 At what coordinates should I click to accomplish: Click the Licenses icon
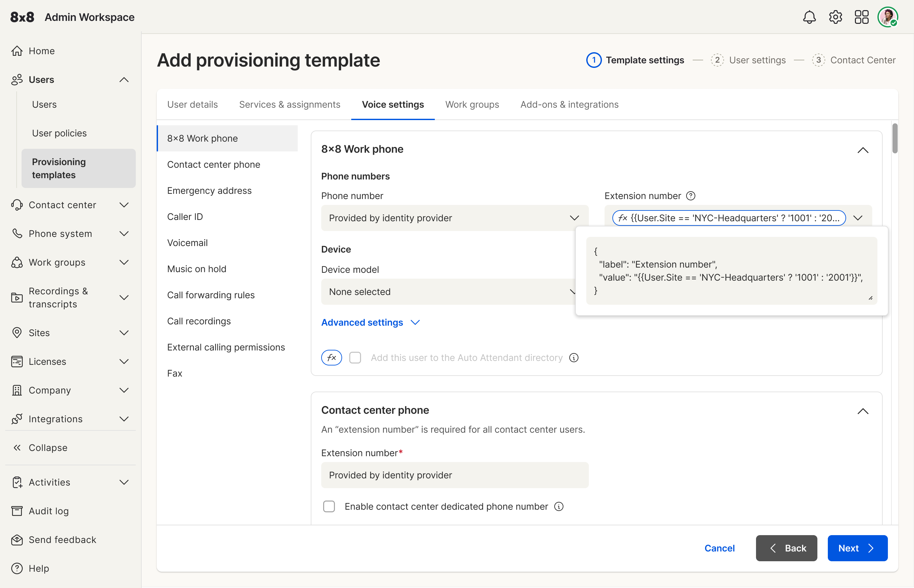coord(17,361)
